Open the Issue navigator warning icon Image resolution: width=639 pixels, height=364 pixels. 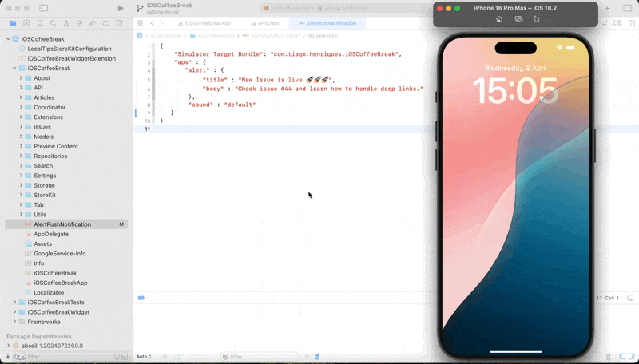[66, 23]
